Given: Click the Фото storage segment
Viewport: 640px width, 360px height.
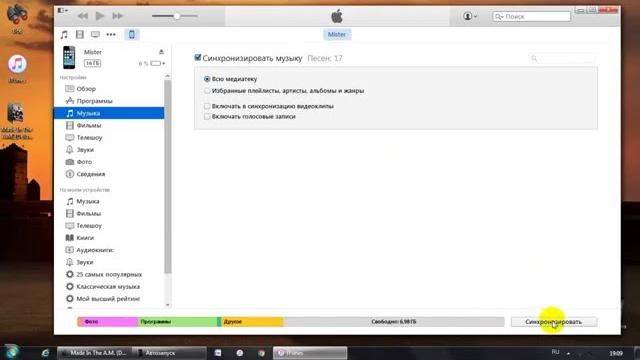Looking at the screenshot, I should pos(108,322).
